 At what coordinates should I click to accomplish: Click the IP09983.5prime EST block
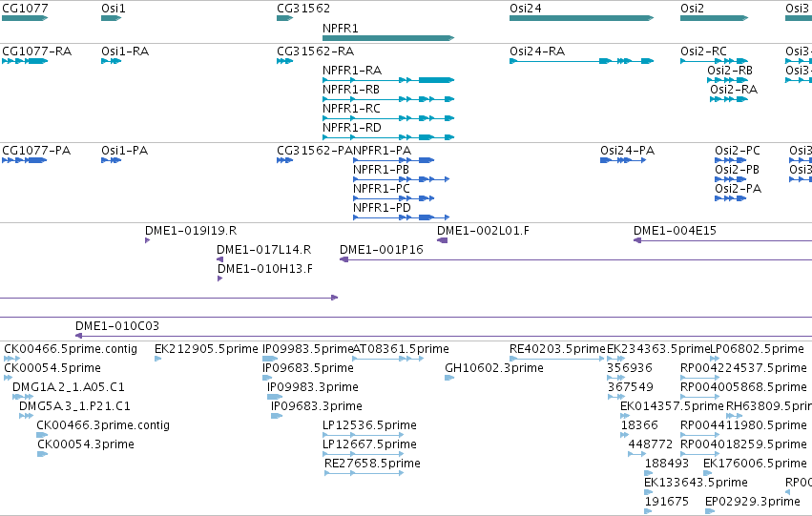point(270,359)
